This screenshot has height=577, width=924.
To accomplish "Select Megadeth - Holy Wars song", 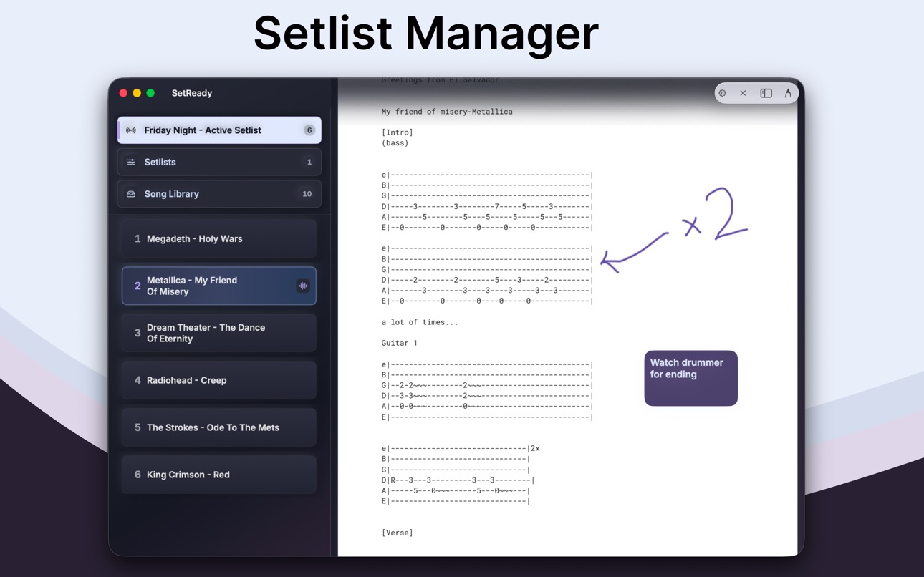I will pos(219,239).
